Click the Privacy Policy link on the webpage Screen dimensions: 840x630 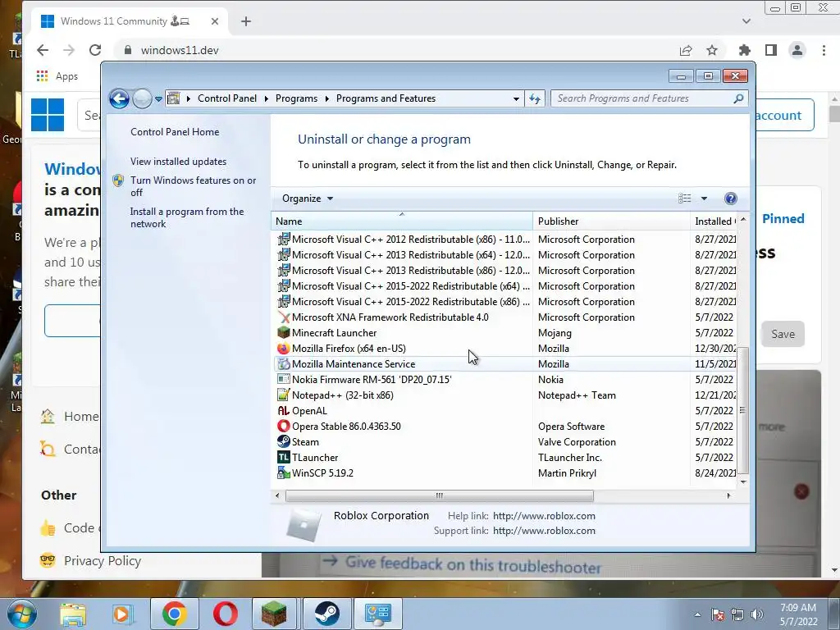(x=103, y=561)
